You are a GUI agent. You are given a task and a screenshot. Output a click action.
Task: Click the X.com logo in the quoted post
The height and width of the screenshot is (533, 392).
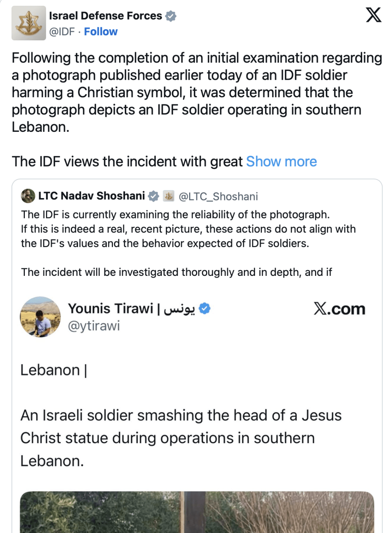click(x=339, y=309)
